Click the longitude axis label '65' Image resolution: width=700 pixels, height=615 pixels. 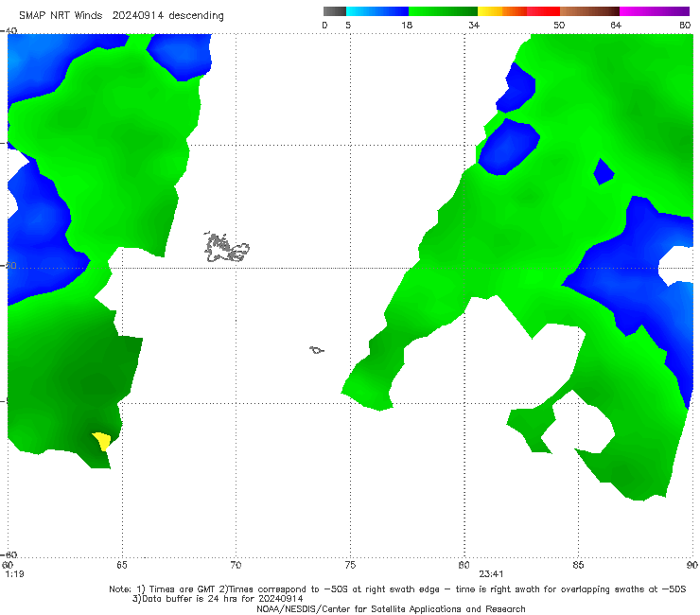(x=122, y=565)
